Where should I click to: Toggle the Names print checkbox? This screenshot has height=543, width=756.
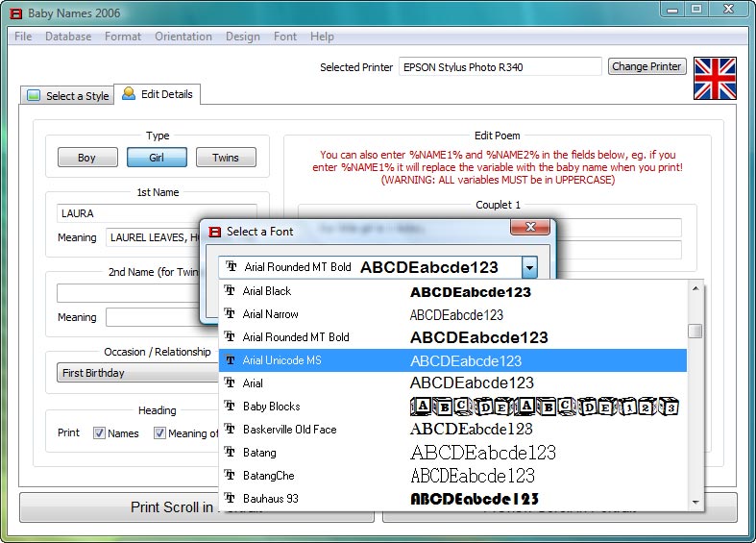[x=99, y=433]
